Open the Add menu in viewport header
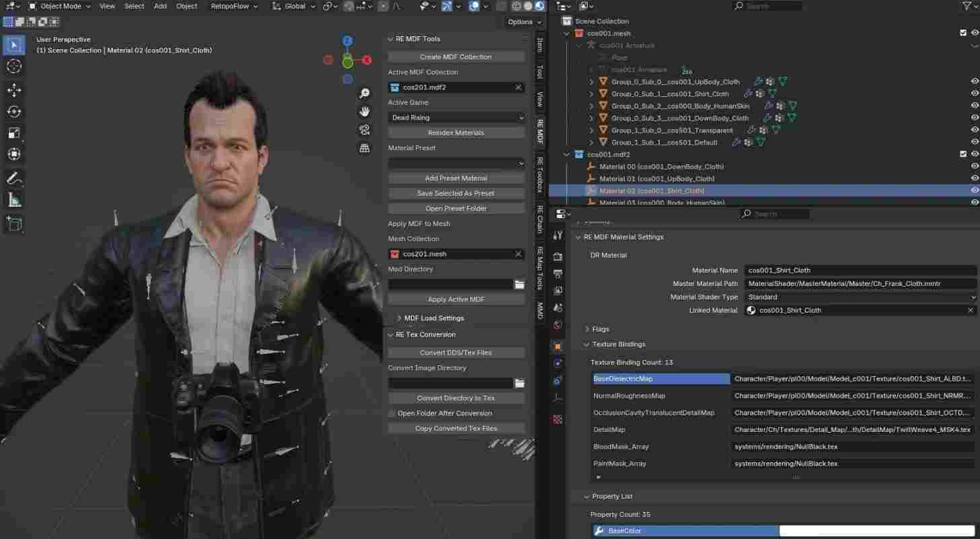The width and height of the screenshot is (980, 539). click(x=160, y=6)
